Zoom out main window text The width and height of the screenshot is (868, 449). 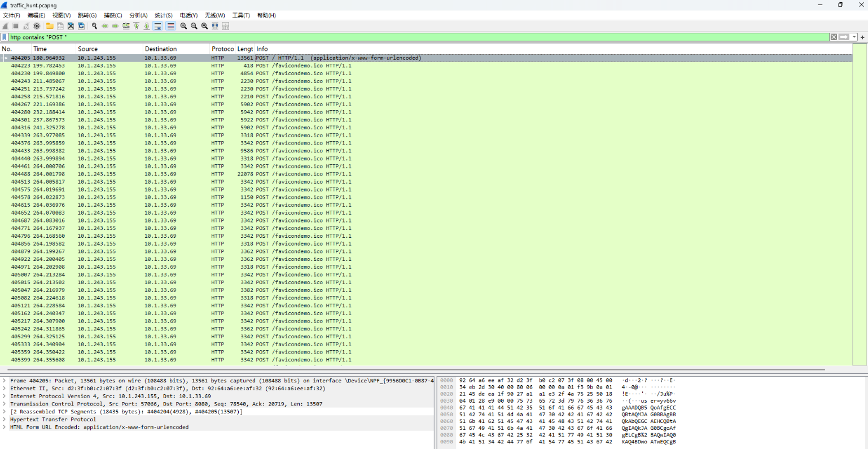(x=194, y=26)
